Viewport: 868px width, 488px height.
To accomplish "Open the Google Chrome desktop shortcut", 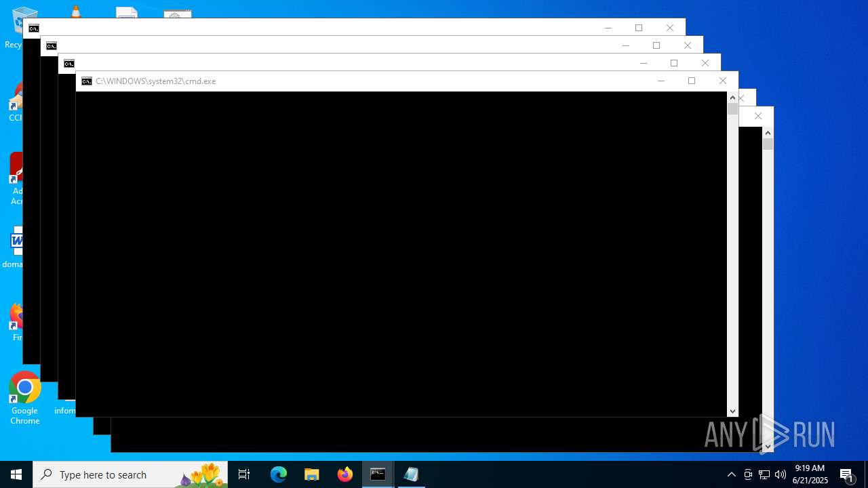I will [25, 399].
